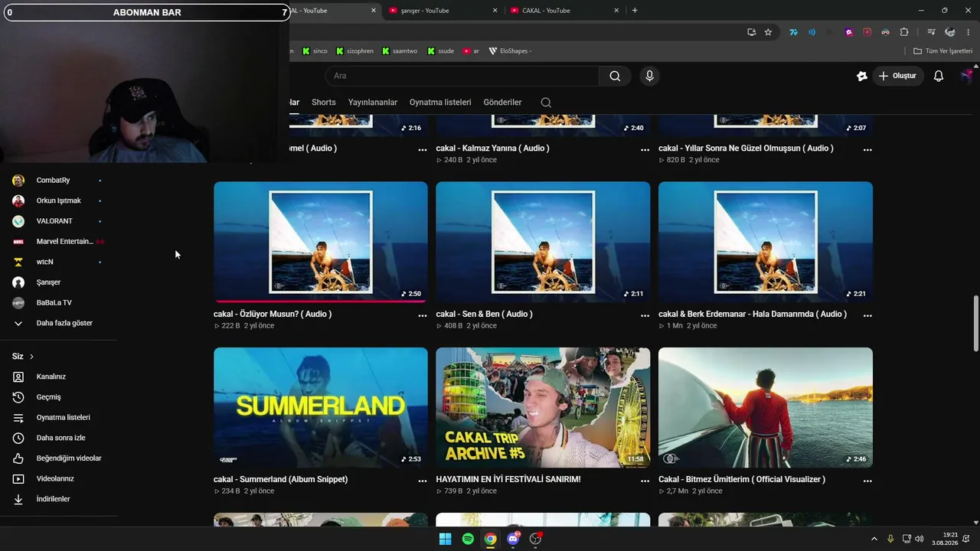
Task: Open the sinco bookmark
Action: 315,51
